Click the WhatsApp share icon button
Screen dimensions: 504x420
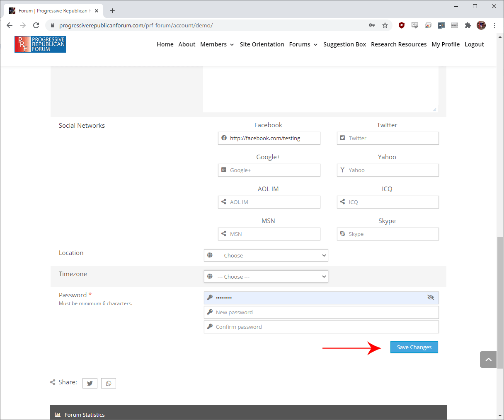[109, 384]
